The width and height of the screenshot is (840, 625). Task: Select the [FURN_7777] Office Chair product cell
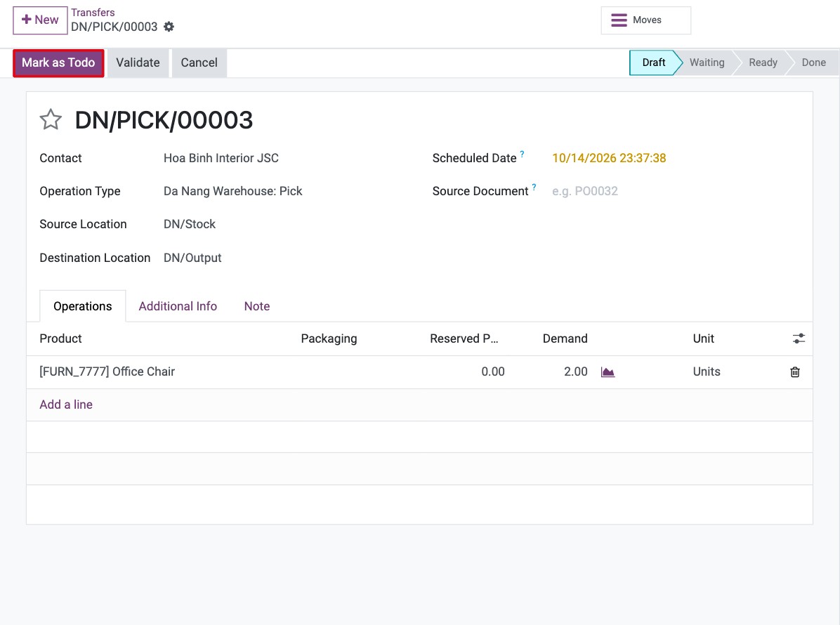click(x=107, y=371)
